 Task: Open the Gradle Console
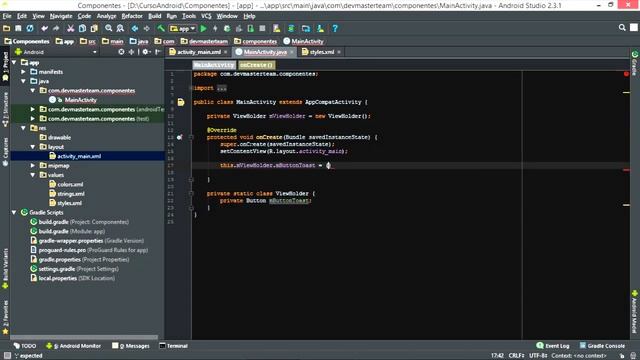(x=602, y=346)
